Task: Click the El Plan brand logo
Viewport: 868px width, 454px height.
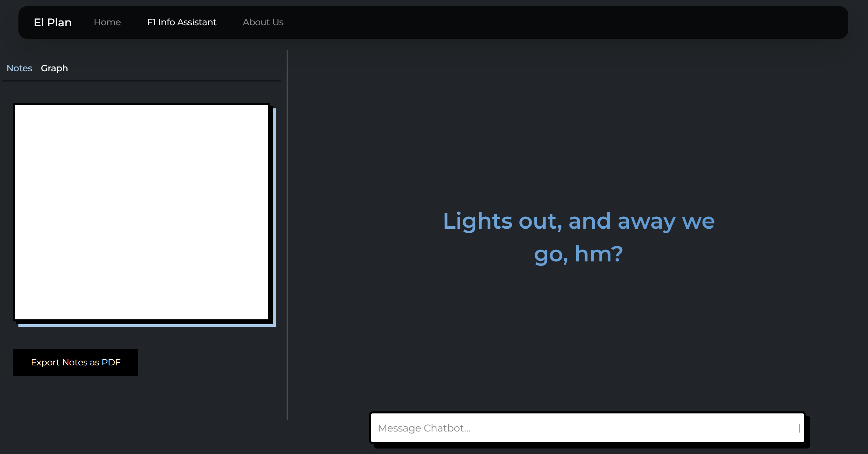Action: [53, 22]
